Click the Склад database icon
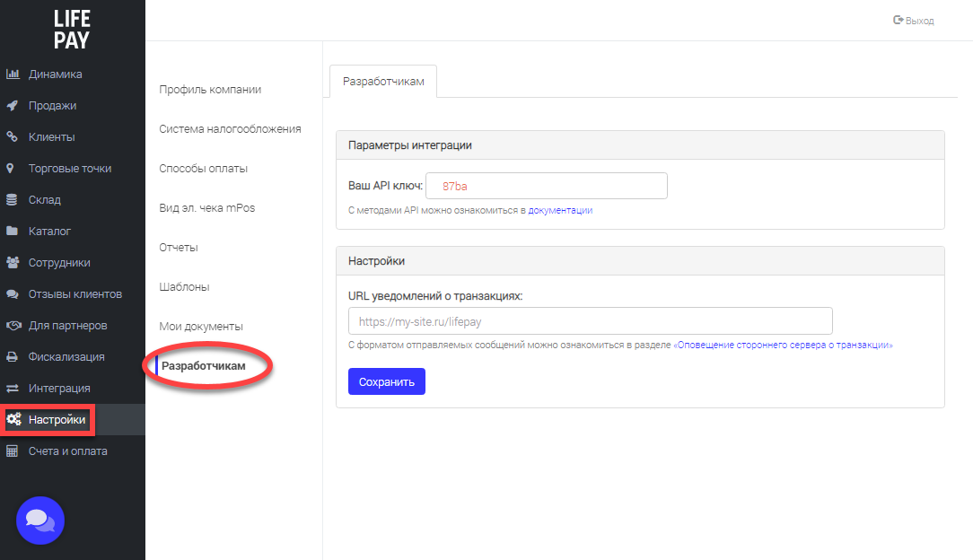 [12, 200]
